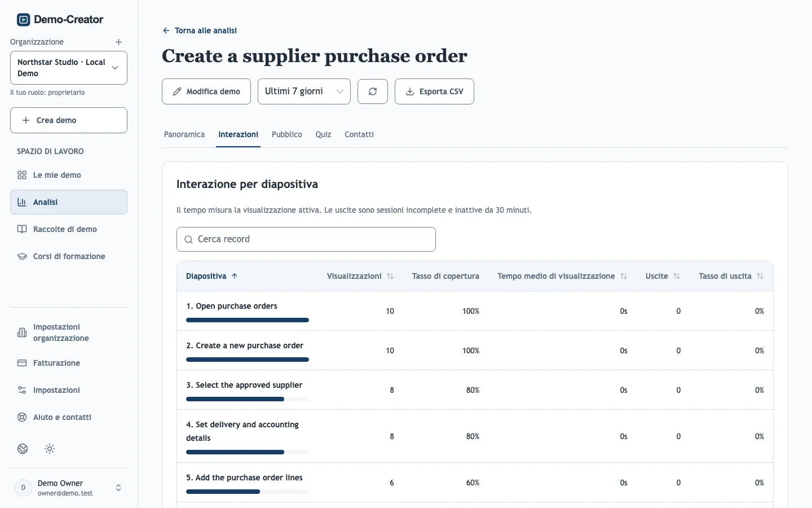Click the page title 'Create a supplier purchase order'

tap(315, 56)
